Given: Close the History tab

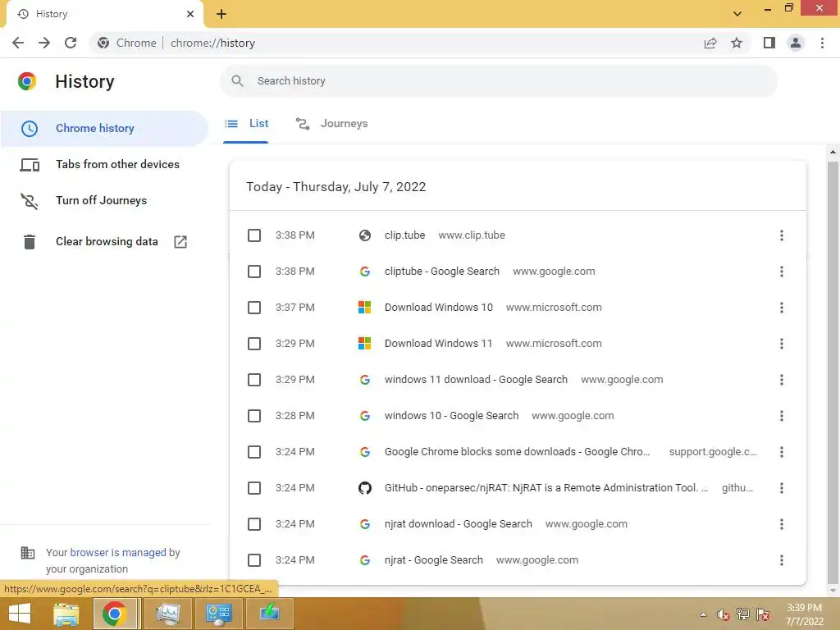Looking at the screenshot, I should (190, 14).
